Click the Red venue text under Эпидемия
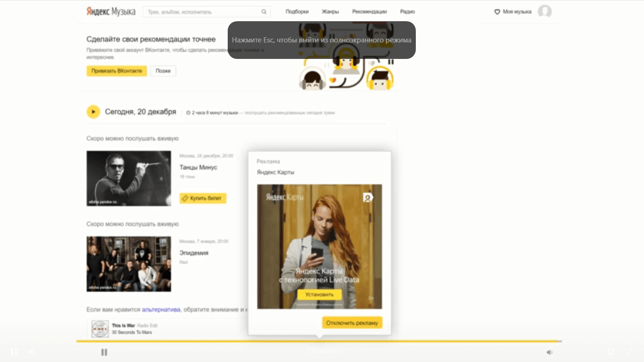644x362 pixels. 183,262
